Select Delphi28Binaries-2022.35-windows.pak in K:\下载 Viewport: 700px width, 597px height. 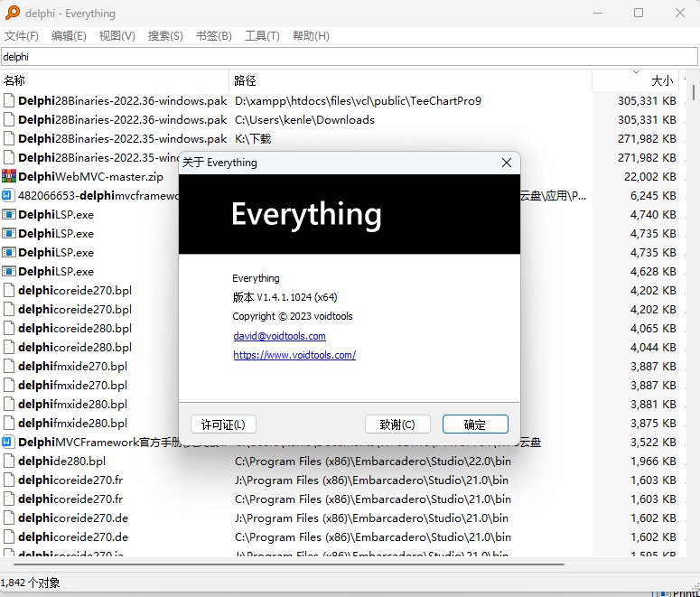[122, 138]
